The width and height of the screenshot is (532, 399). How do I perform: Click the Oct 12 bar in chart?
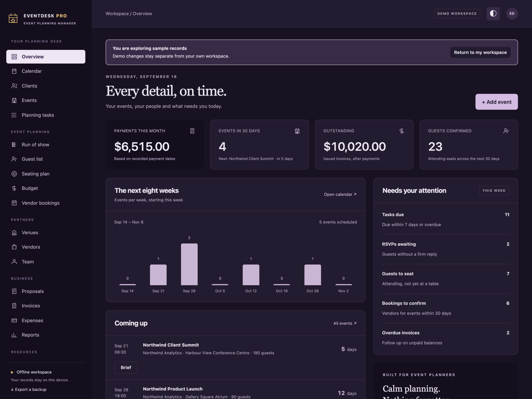[x=251, y=275]
